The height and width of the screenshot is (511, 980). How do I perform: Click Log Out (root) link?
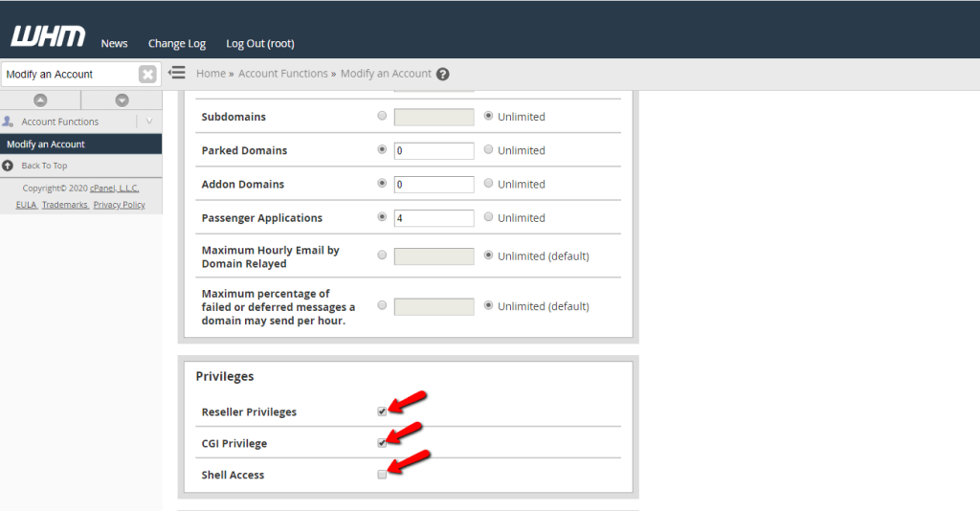[260, 44]
